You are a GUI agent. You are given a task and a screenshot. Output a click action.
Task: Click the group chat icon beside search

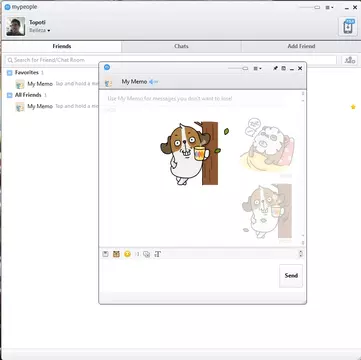point(350,60)
